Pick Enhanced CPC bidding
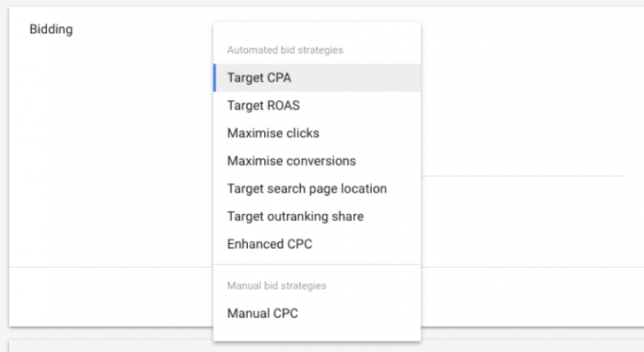This screenshot has width=644, height=352. pos(269,244)
